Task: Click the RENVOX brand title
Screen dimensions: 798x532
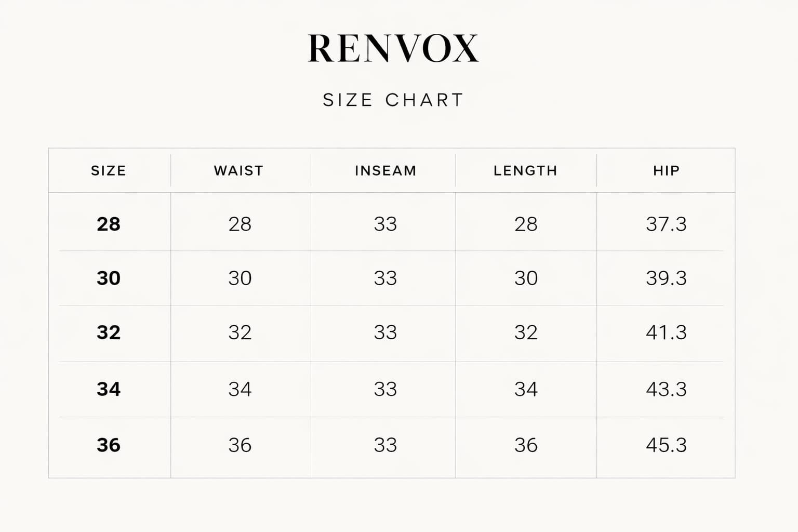Action: tap(393, 49)
